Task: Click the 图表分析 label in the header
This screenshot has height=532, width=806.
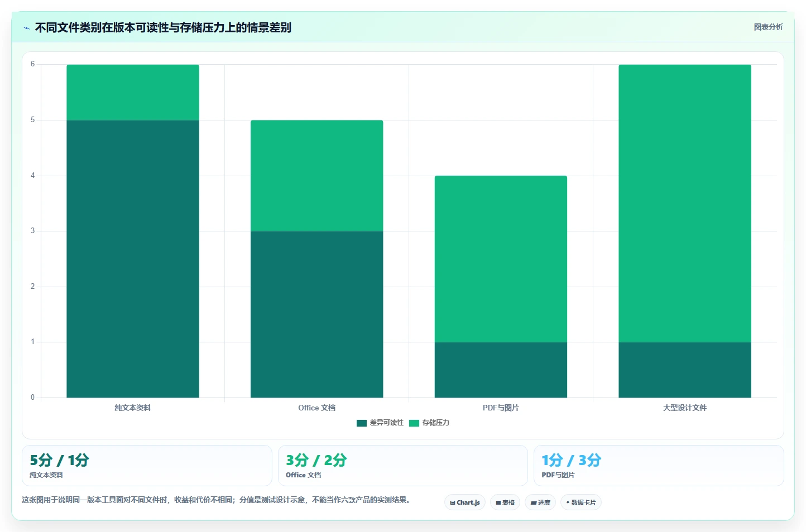Action: 768,27
